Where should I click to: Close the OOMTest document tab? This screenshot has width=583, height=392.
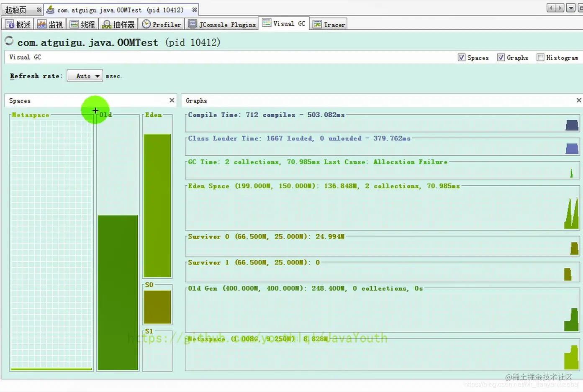(195, 9)
